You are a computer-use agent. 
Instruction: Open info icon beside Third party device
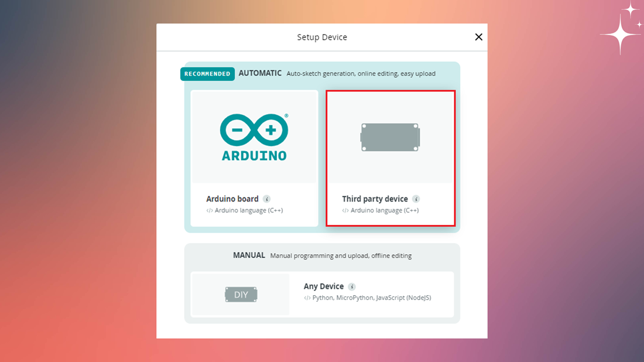tap(416, 199)
